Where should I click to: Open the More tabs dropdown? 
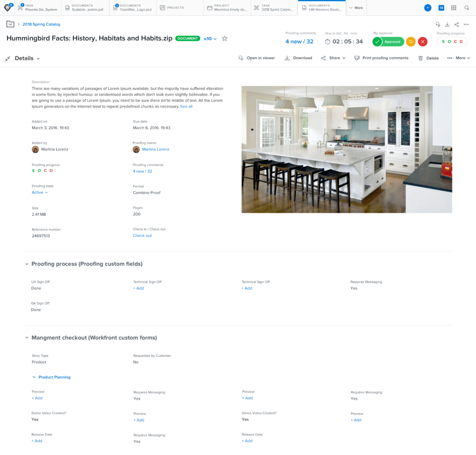356,7
